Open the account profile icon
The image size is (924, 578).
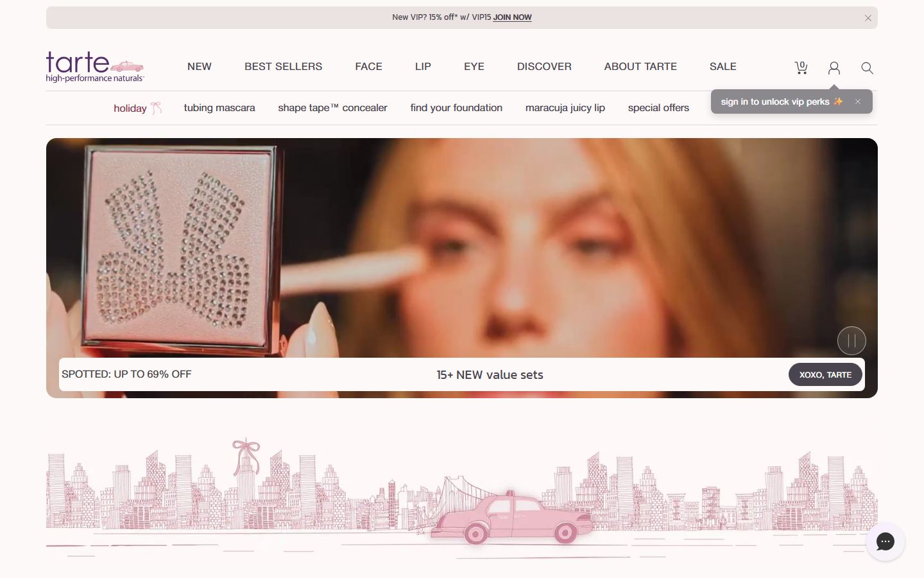coord(834,67)
